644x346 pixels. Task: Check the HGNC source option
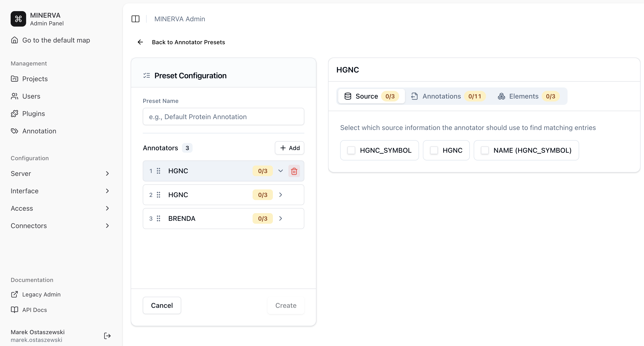[x=434, y=150]
